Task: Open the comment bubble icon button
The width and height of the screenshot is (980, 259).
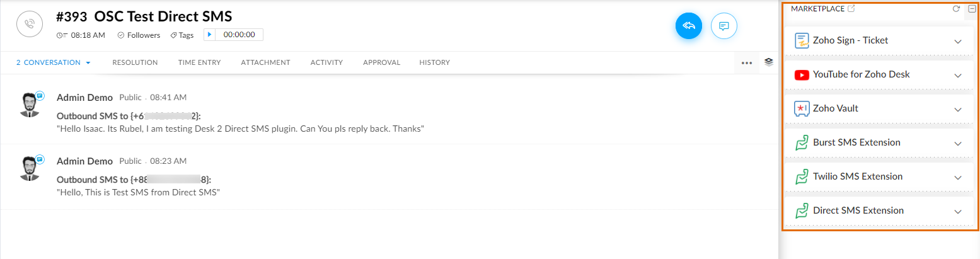Action: [724, 26]
